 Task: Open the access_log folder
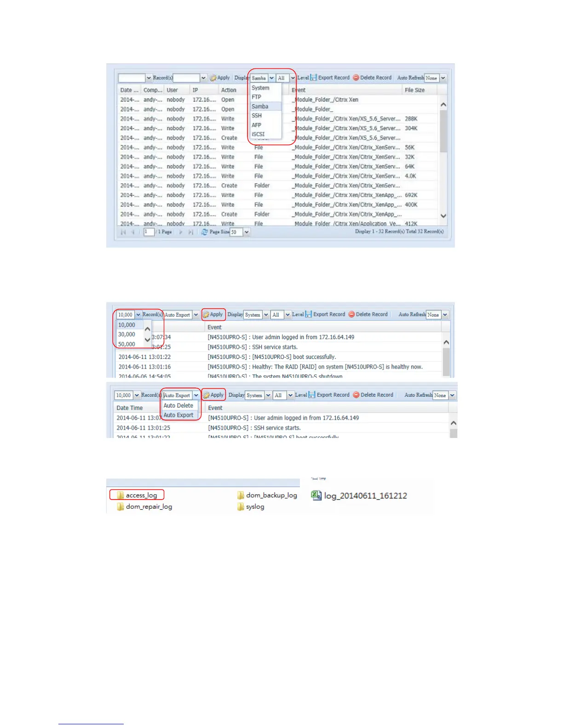[x=137, y=495]
